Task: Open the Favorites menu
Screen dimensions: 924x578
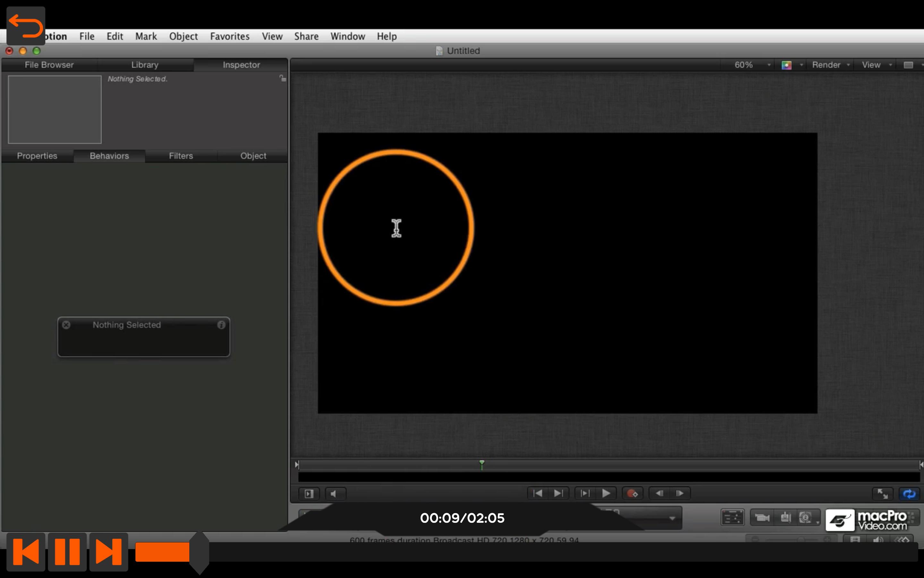Action: point(229,36)
